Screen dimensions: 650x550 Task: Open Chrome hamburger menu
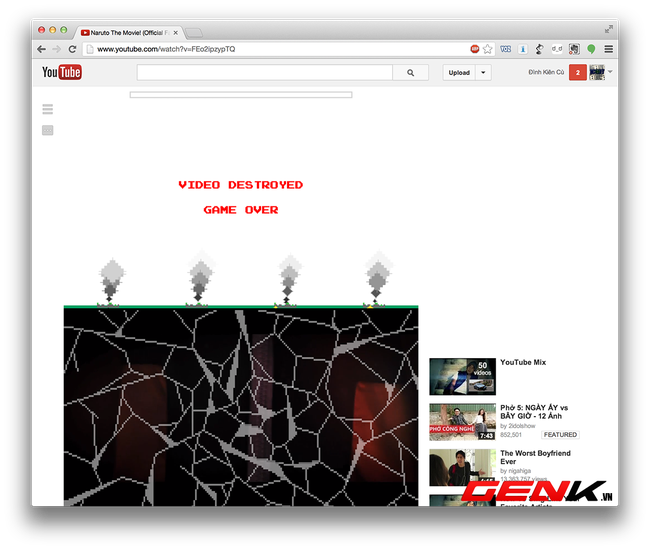click(609, 49)
